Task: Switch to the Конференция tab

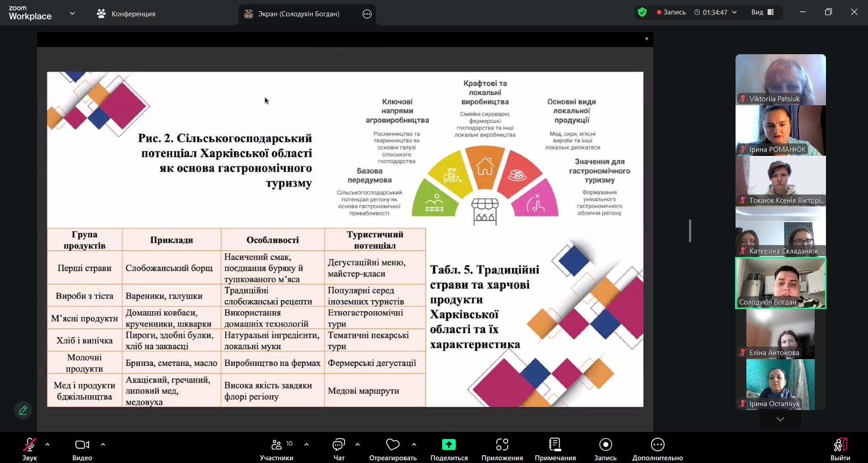Action: click(126, 14)
